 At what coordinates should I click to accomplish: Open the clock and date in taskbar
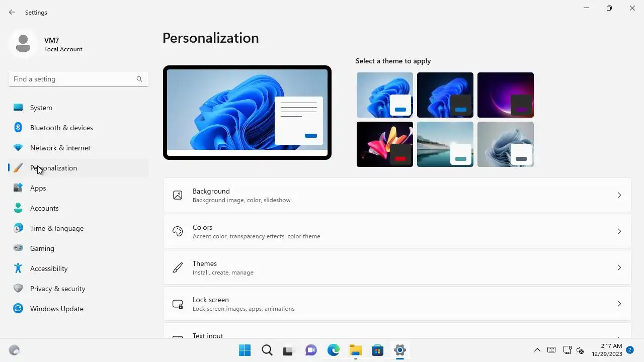pos(607,350)
